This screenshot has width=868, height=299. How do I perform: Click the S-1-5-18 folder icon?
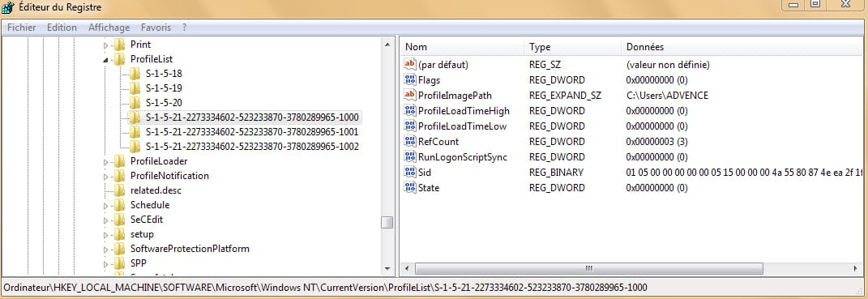pos(135,74)
